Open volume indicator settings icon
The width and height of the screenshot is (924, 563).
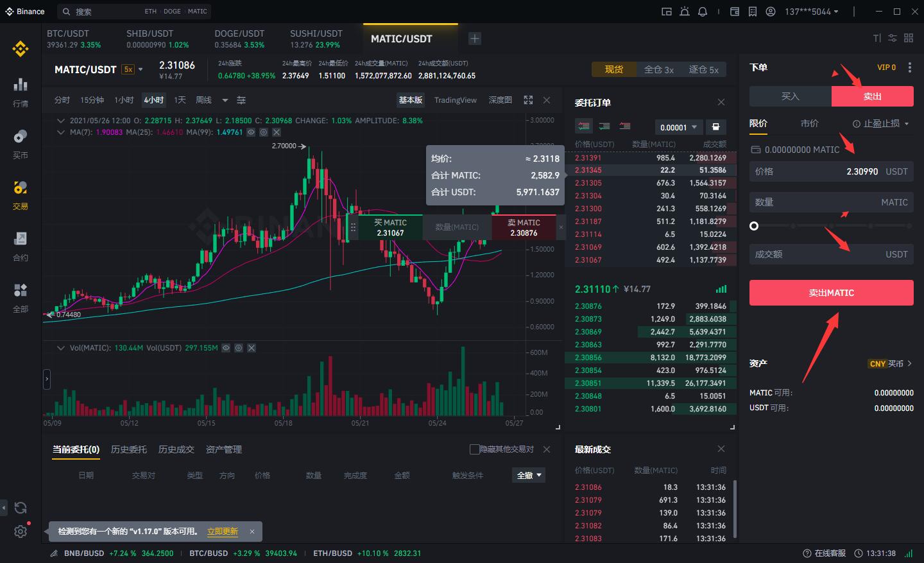239,348
